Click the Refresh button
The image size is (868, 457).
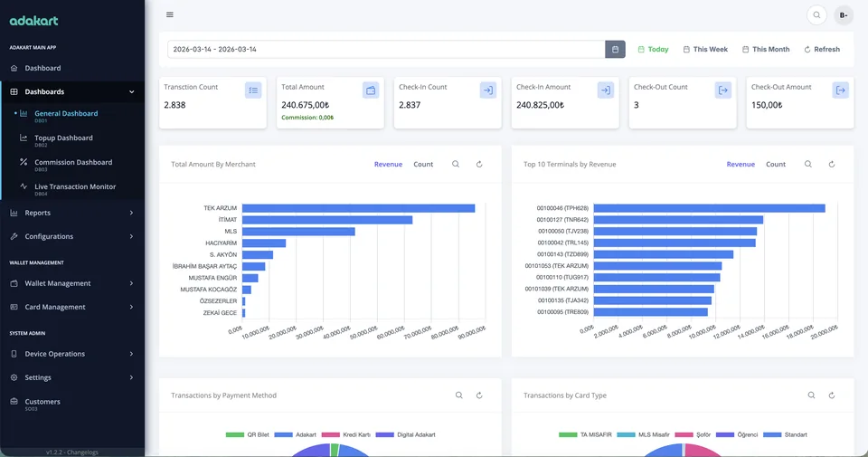(822, 49)
